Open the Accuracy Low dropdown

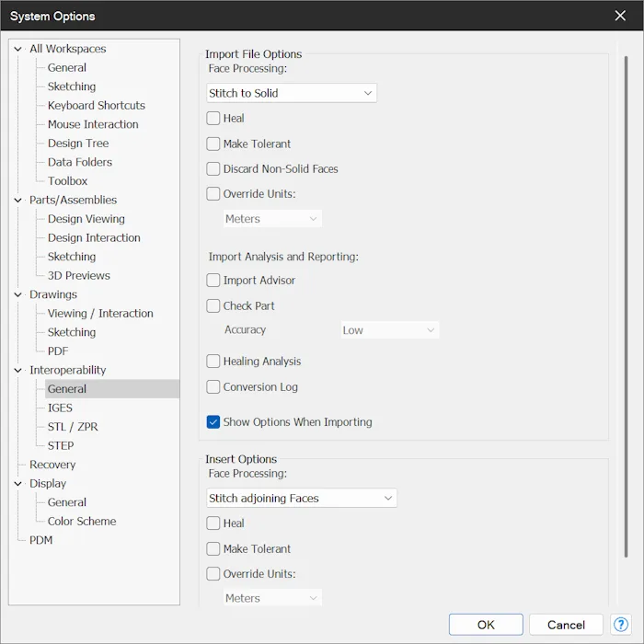[x=389, y=330]
